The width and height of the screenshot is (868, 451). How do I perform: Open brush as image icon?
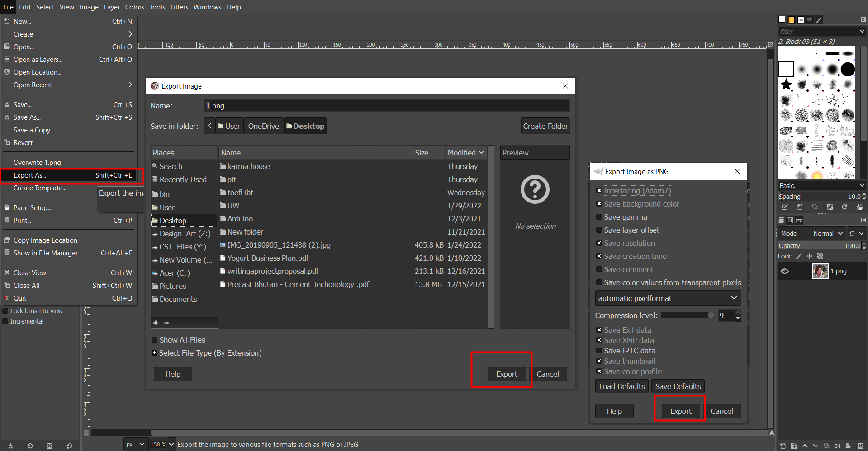click(859, 207)
